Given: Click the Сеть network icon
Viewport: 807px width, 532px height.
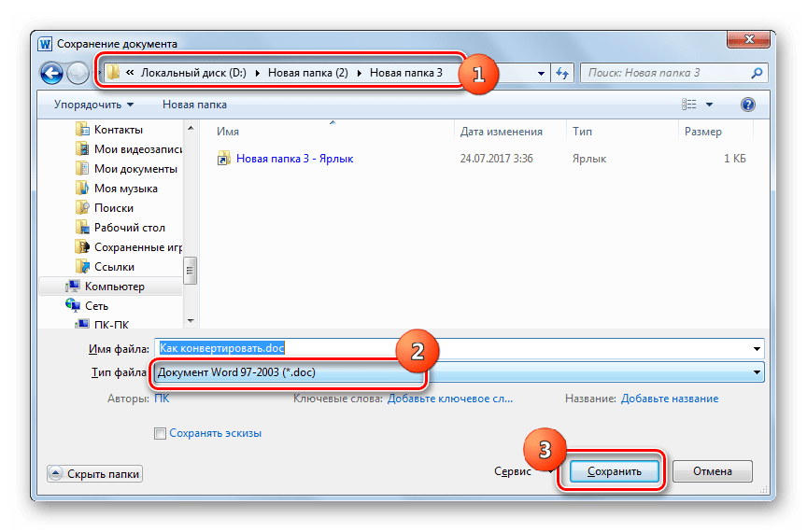Looking at the screenshot, I should coord(73,305).
